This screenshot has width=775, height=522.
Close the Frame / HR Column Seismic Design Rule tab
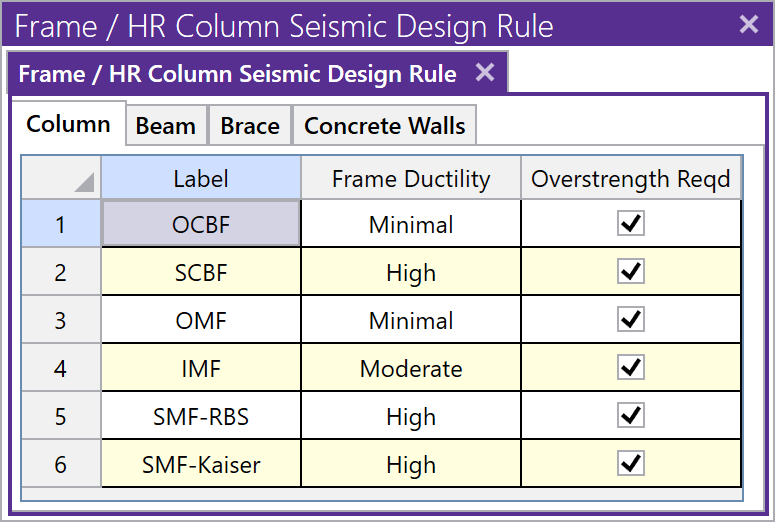[484, 73]
